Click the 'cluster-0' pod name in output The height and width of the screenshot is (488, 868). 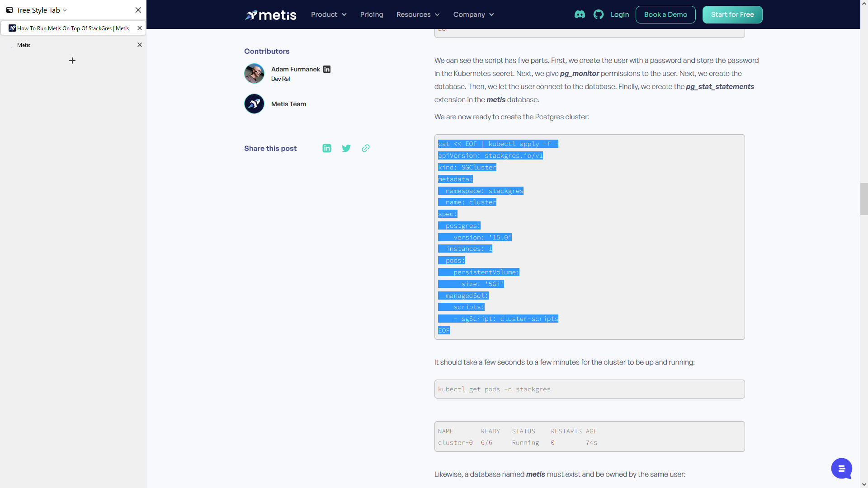[455, 442]
